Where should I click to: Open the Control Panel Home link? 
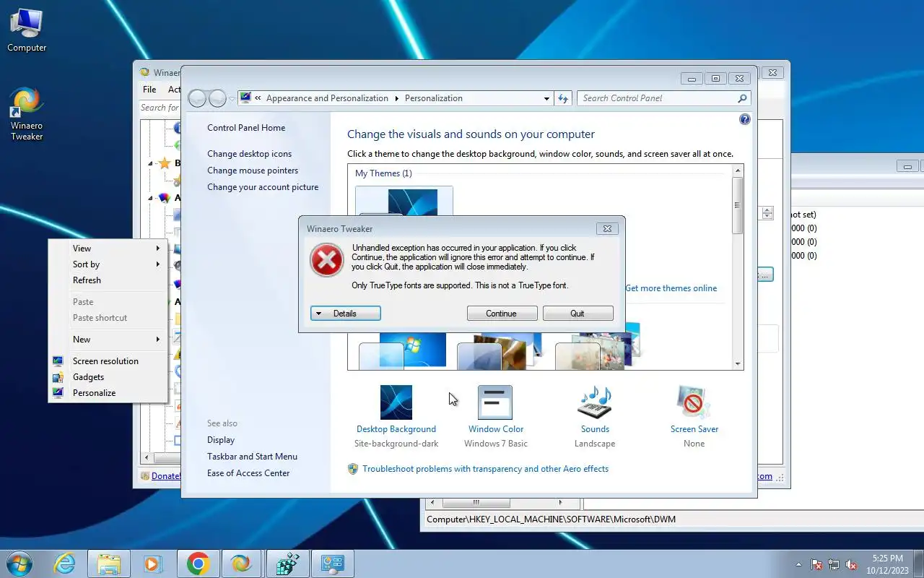pyautogui.click(x=246, y=128)
